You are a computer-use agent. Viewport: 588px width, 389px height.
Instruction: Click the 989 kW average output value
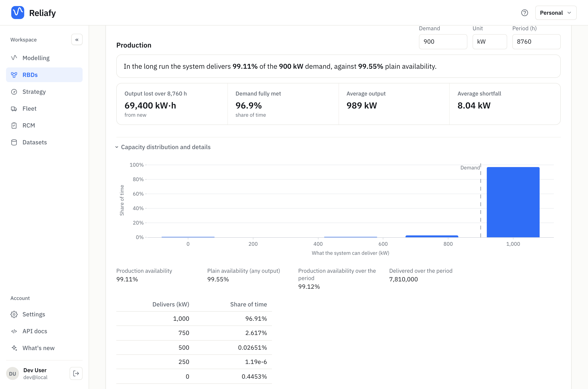click(362, 106)
